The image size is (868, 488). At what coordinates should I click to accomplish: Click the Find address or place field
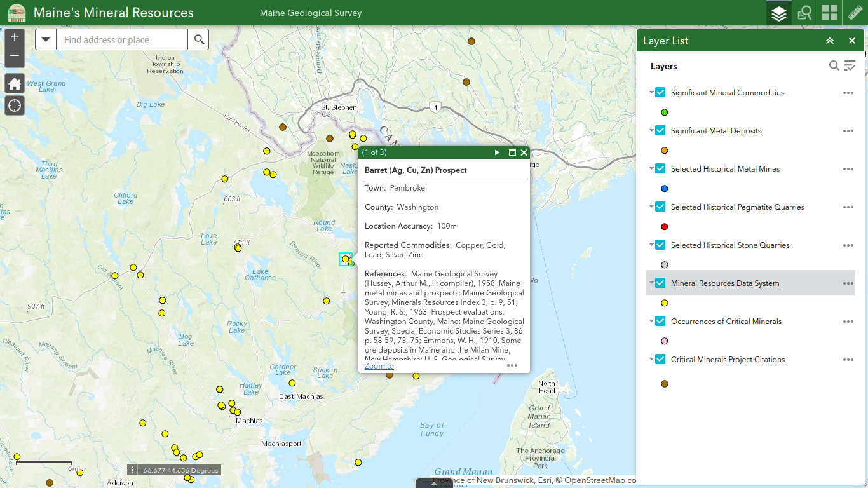[122, 39]
